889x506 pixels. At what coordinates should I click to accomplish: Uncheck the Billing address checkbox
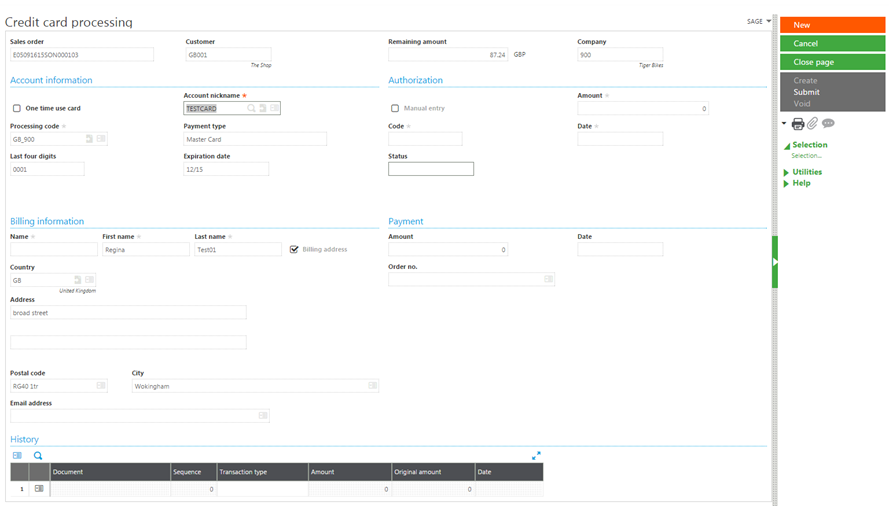[293, 249]
